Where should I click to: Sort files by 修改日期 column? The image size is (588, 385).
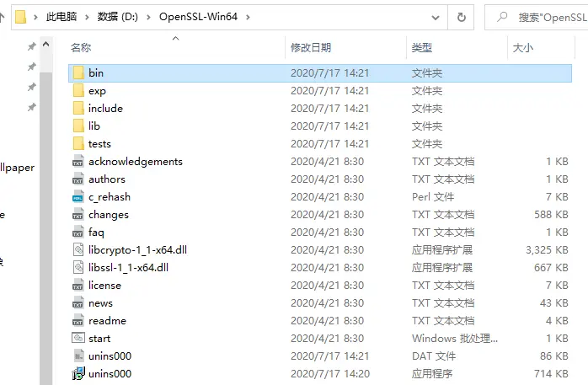[x=311, y=48]
